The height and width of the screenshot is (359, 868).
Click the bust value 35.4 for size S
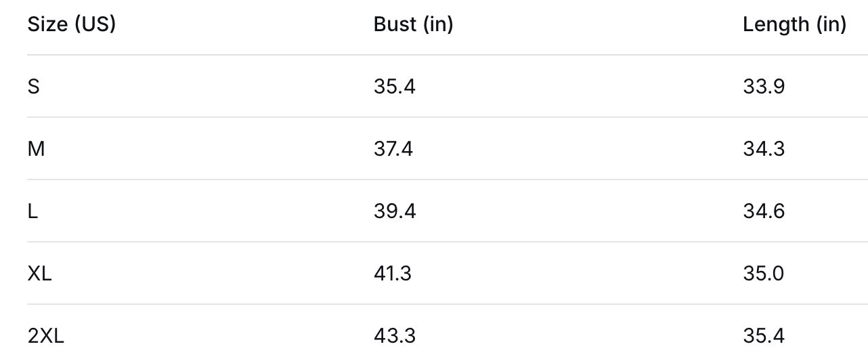tap(394, 87)
